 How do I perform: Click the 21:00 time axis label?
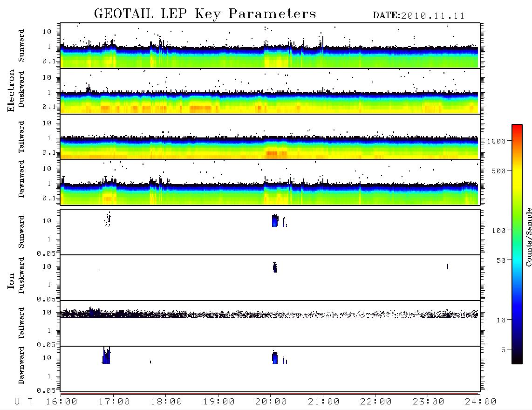324,402
